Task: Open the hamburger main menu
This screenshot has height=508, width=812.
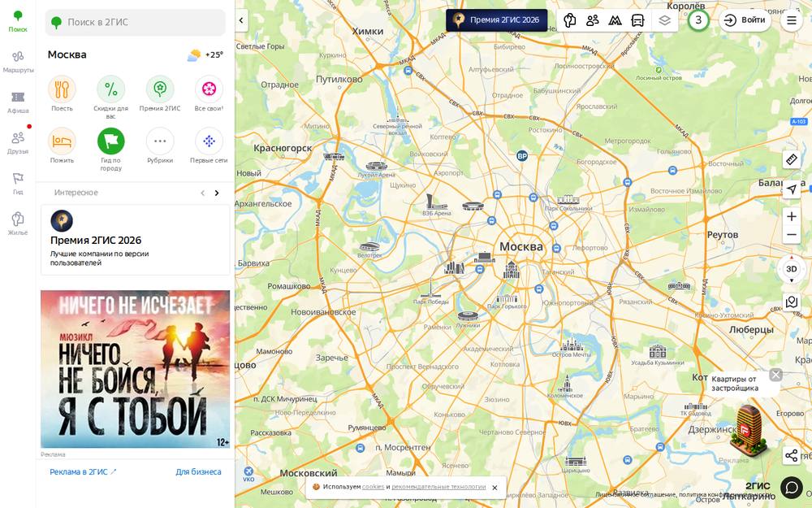Action: 791,20
